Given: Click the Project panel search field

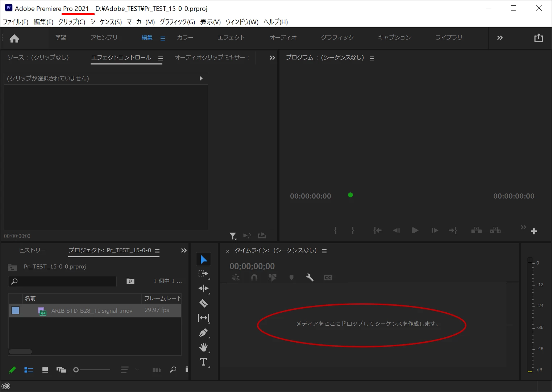Looking at the screenshot, I should coord(62,281).
